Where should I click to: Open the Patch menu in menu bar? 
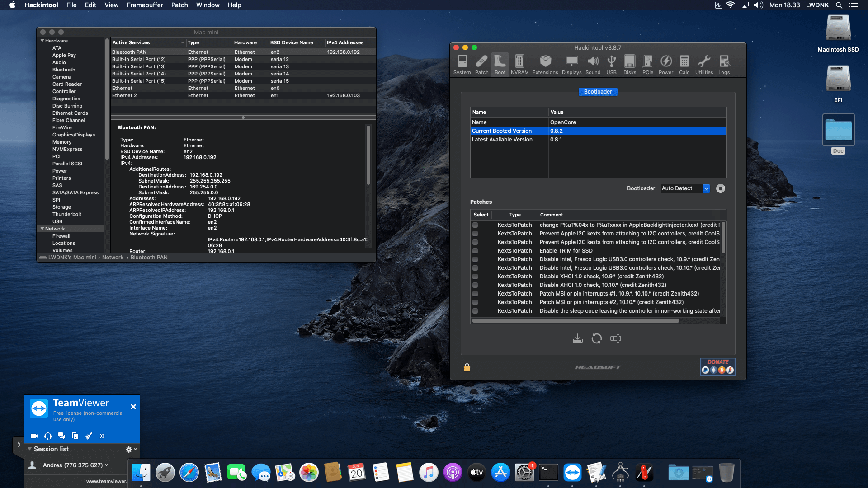179,5
